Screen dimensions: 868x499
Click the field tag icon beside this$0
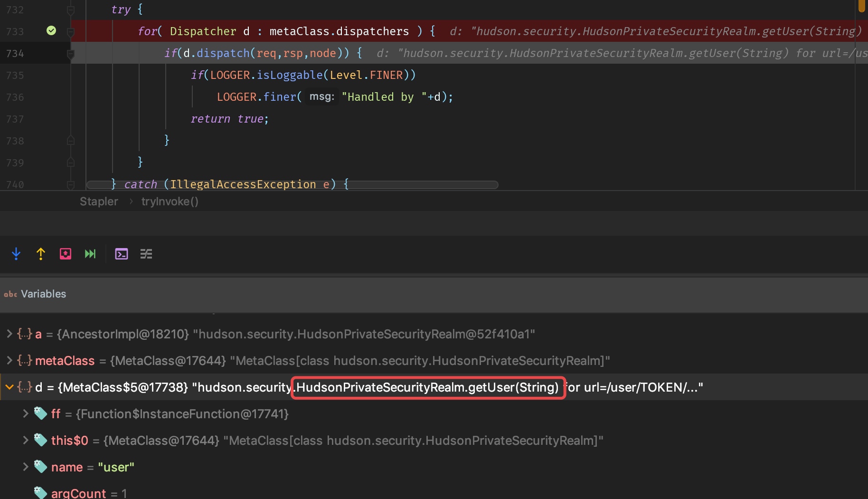point(41,440)
